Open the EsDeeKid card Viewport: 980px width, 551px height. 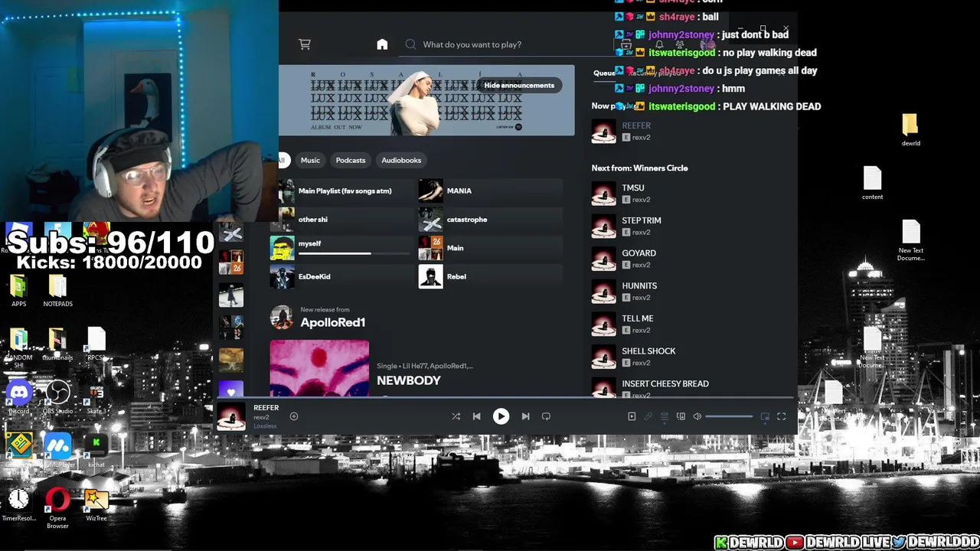pos(341,276)
